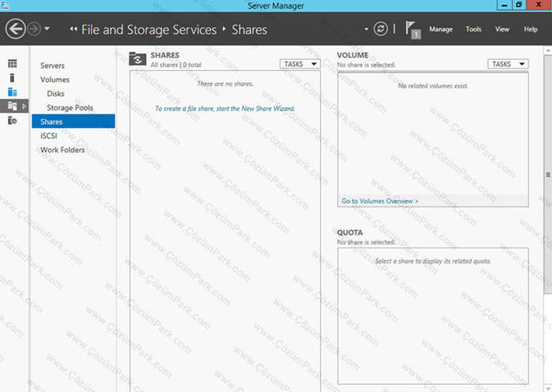The image size is (552, 392).
Task: Click the VOLUME tile heading
Action: [352, 55]
